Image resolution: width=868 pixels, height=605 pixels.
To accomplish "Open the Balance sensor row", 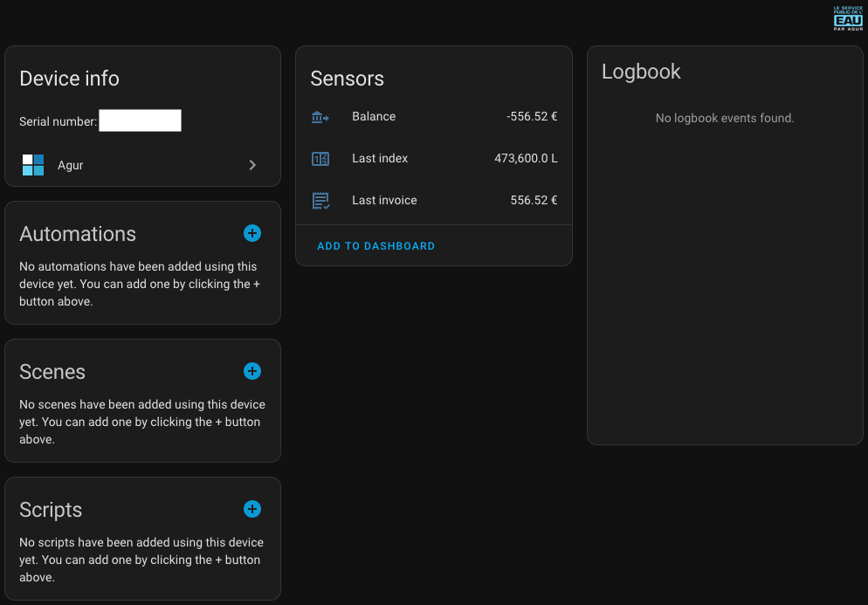I will (x=434, y=117).
